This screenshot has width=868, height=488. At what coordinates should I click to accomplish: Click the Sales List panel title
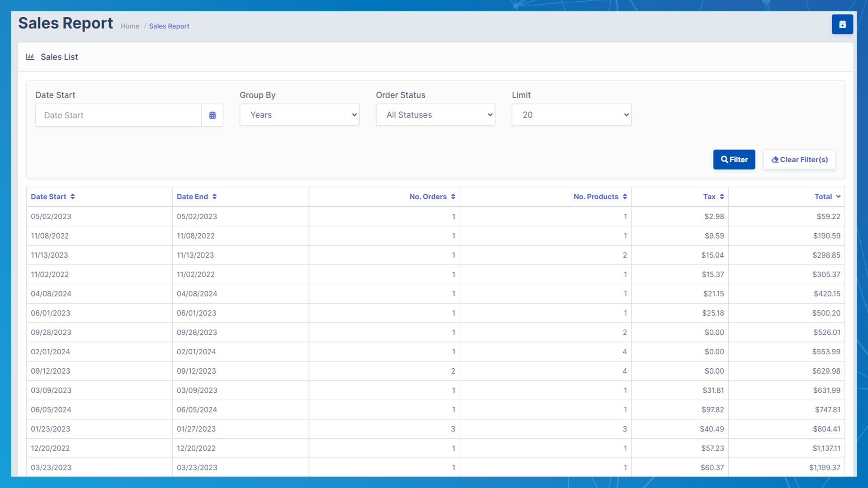click(x=59, y=57)
